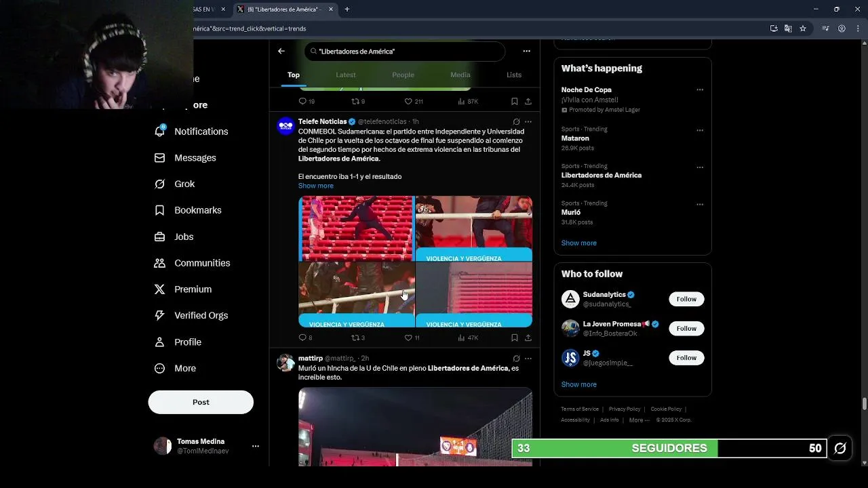
Task: Open Verified Orgs lightning icon
Action: [160, 315]
